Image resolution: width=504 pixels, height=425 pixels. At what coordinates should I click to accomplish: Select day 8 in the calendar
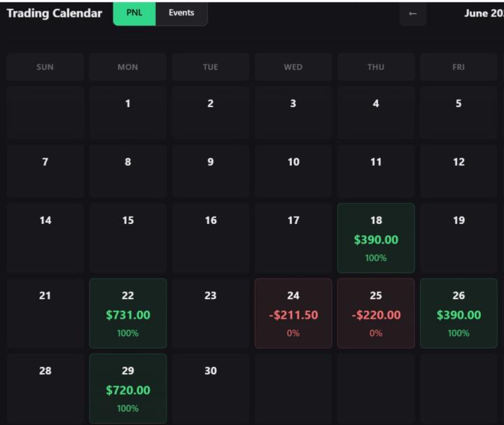[128, 171]
